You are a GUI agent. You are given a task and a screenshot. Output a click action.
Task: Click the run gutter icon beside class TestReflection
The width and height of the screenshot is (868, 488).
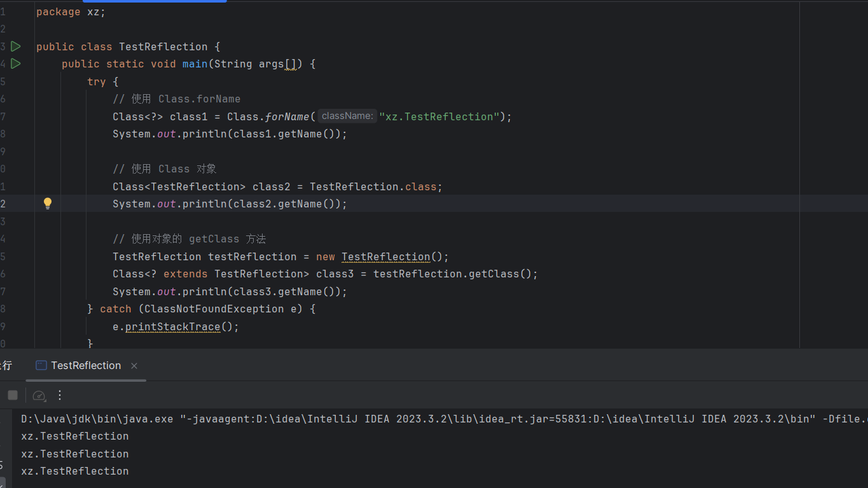pos(16,46)
